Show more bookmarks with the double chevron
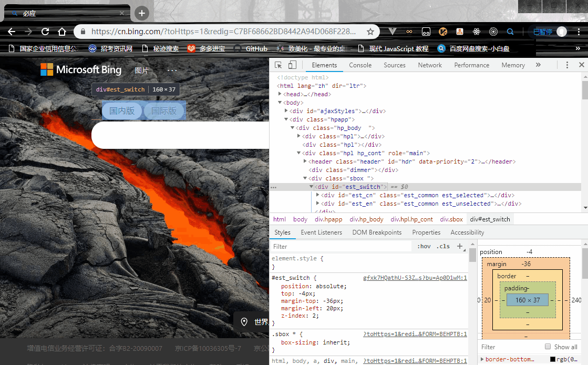 coord(577,48)
